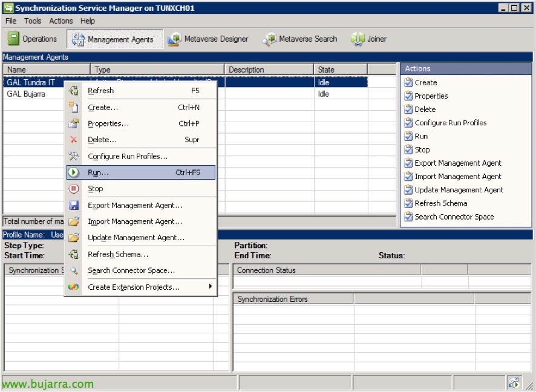536x392 pixels.
Task: Click the red X Delete icon
Action: 73,140
